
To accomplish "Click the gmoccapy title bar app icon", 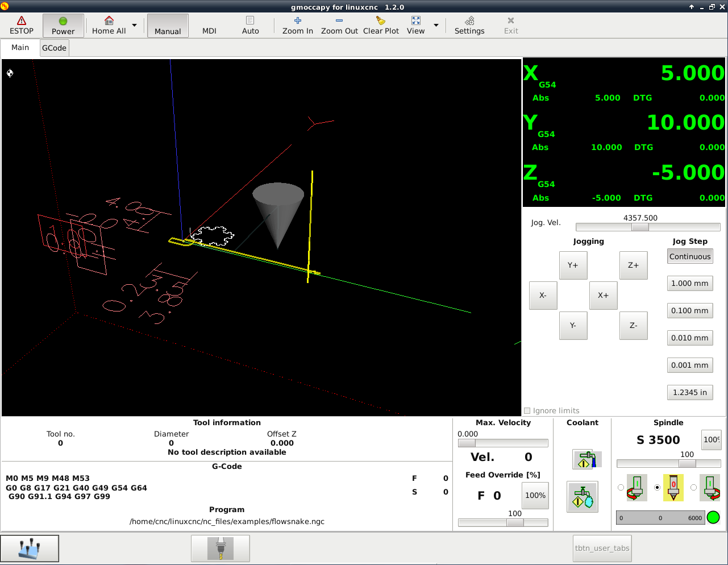I will 5,6.
